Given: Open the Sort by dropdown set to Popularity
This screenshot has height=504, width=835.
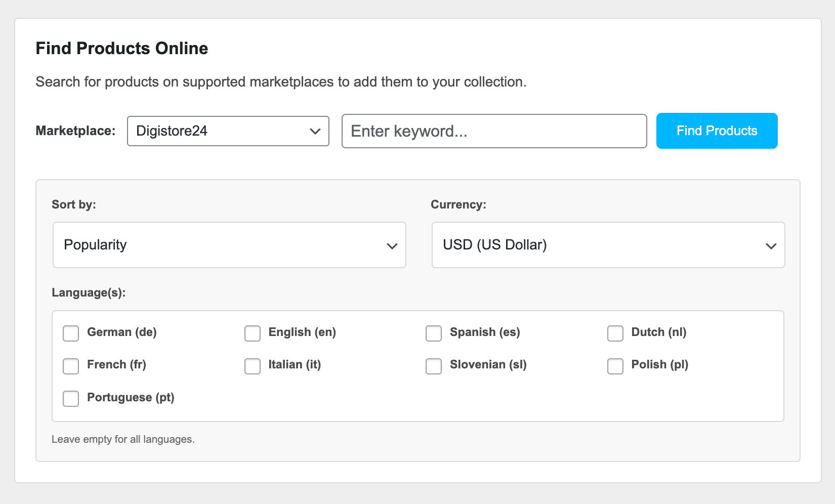Looking at the screenshot, I should tap(229, 245).
